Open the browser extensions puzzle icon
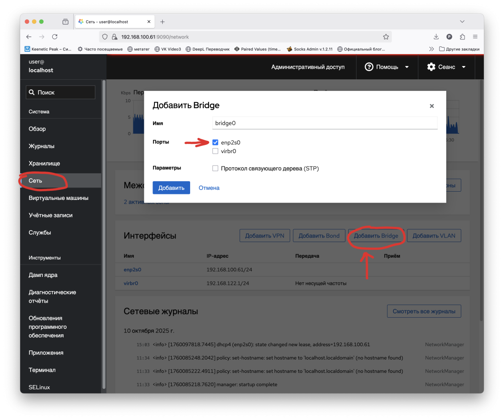This screenshot has height=420, width=504. point(462,37)
